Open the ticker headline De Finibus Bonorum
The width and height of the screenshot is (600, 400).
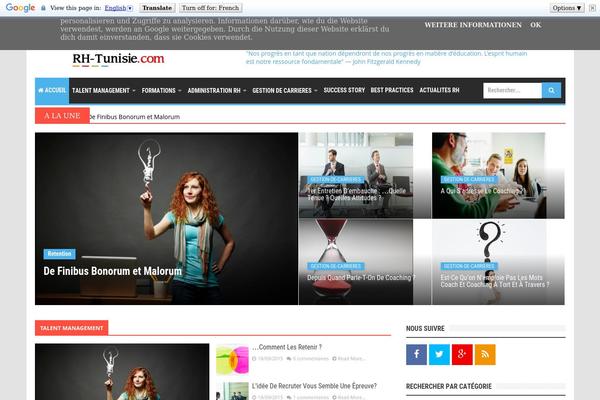tap(135, 117)
